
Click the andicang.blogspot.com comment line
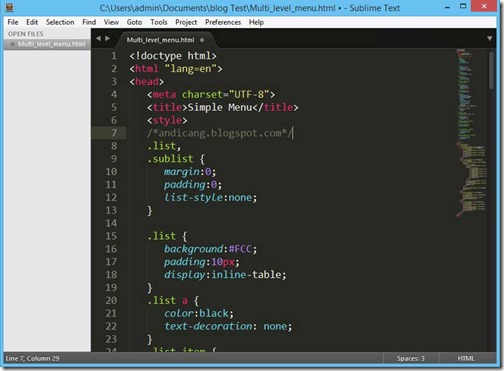point(220,133)
